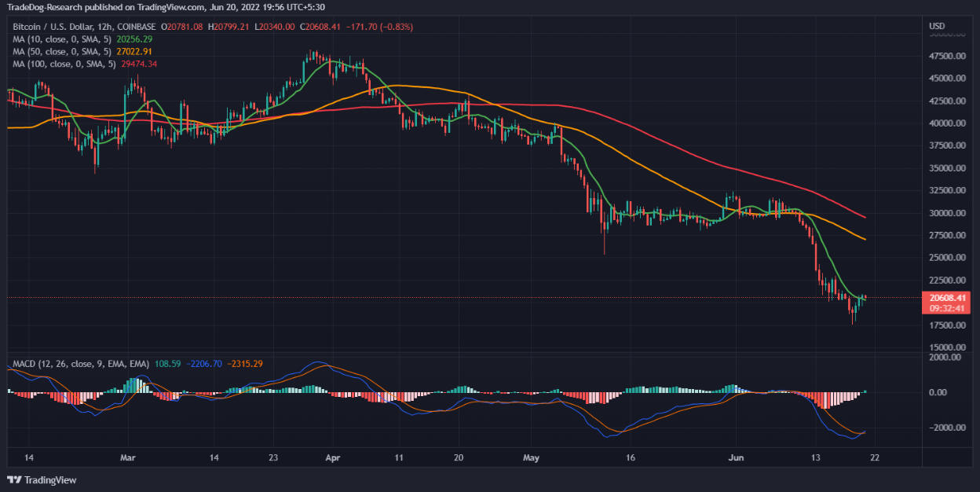Click the 22 date label on time axis
980x492 pixels.
(876, 457)
